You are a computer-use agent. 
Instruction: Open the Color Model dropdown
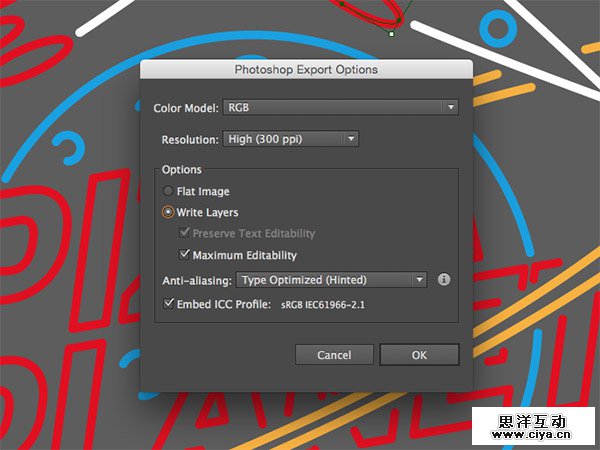pos(340,107)
